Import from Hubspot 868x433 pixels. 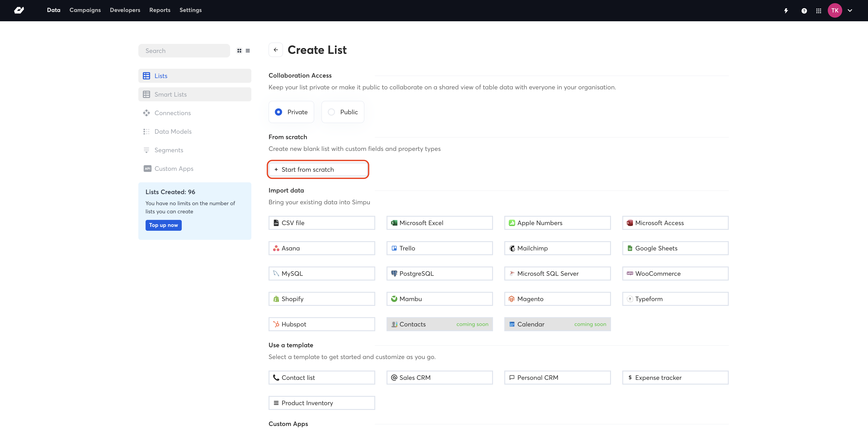322,324
